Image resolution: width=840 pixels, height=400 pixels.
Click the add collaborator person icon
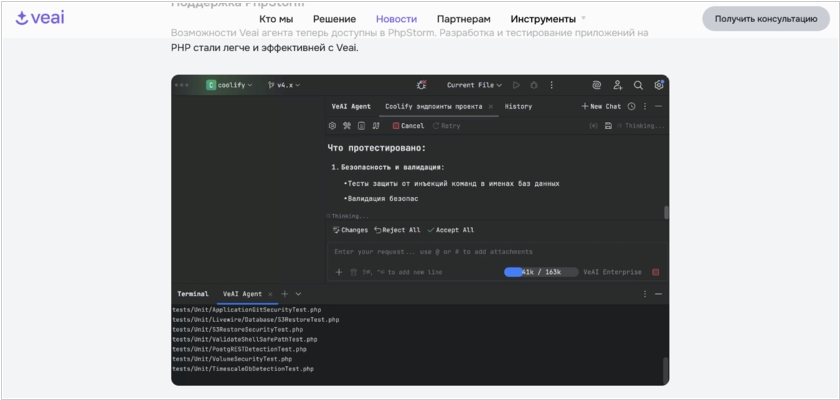(x=617, y=85)
